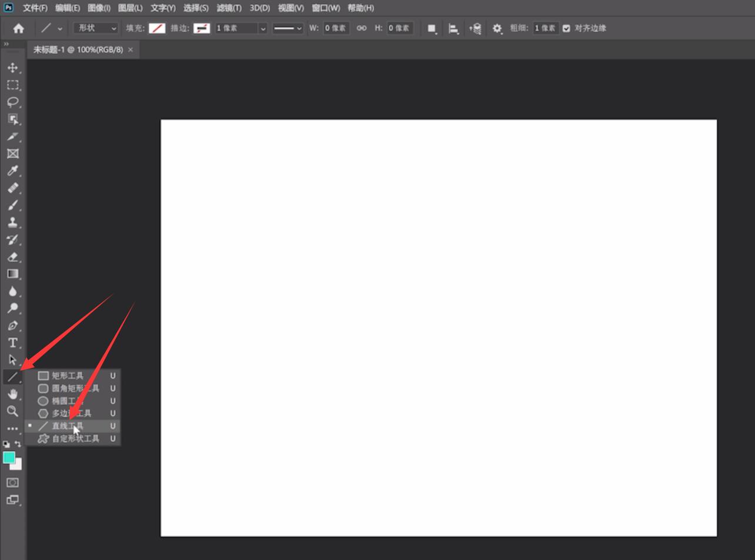Open the path alignment options
755x560 pixels.
click(x=453, y=28)
